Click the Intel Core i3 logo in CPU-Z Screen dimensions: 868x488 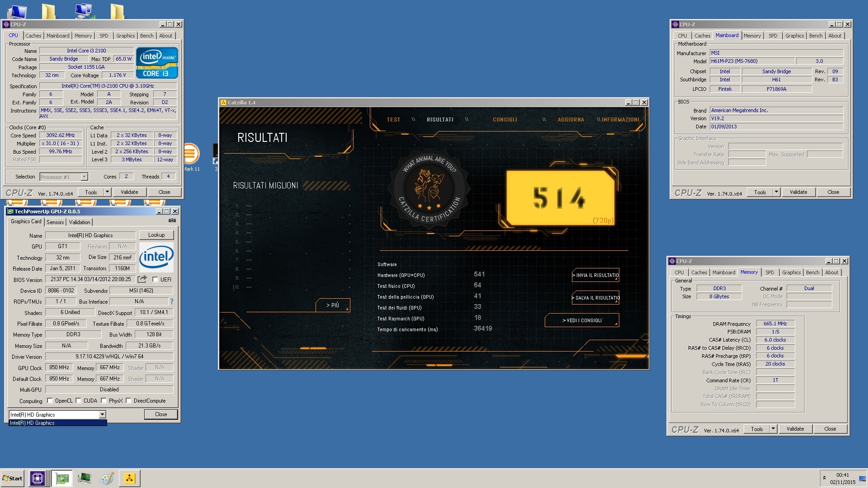point(157,62)
